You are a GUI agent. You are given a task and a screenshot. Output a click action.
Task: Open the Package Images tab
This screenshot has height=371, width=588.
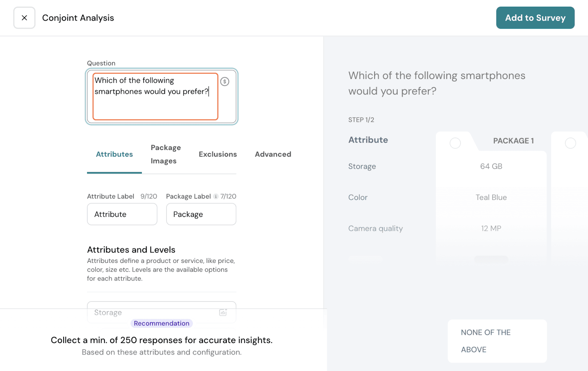click(166, 154)
